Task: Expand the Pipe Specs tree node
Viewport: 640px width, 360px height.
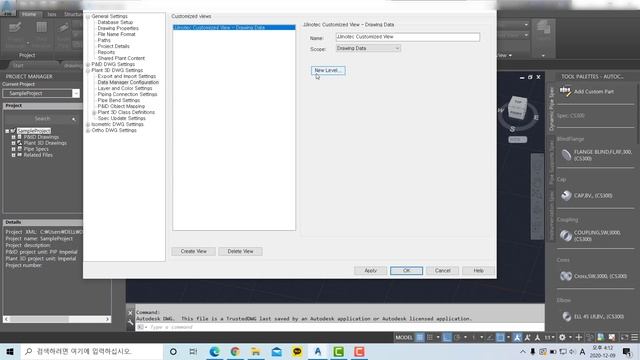Action: click(x=13, y=149)
